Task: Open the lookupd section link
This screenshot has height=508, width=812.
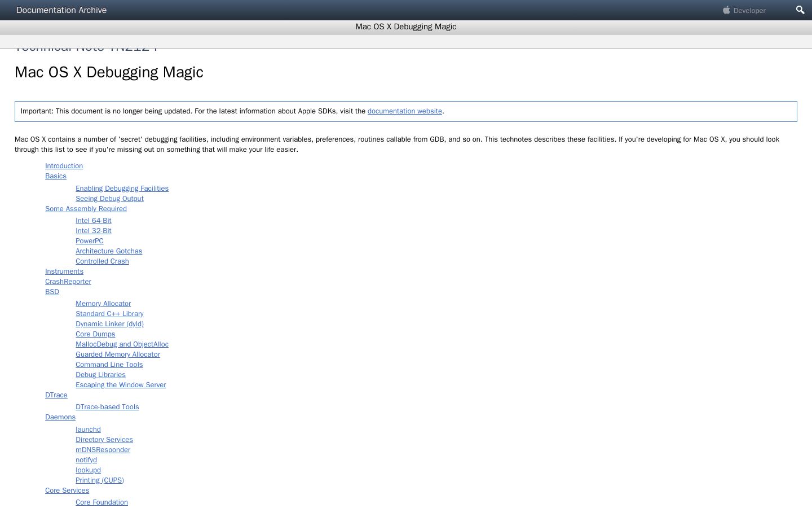Action: coord(88,470)
